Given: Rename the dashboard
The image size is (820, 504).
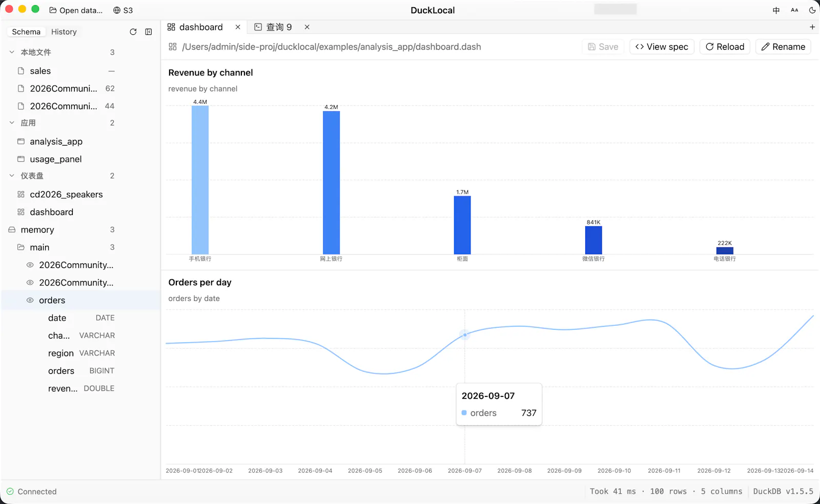Looking at the screenshot, I should coord(783,47).
